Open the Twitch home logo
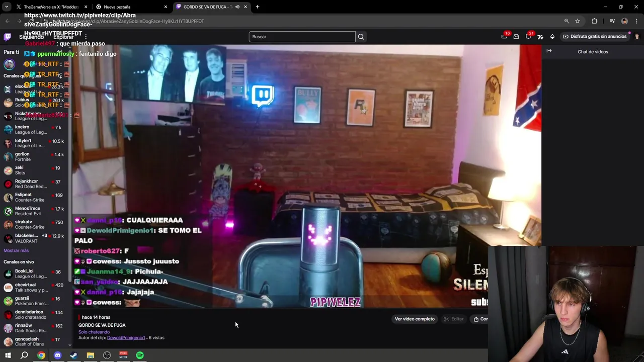644x362 pixels. pos(8,37)
